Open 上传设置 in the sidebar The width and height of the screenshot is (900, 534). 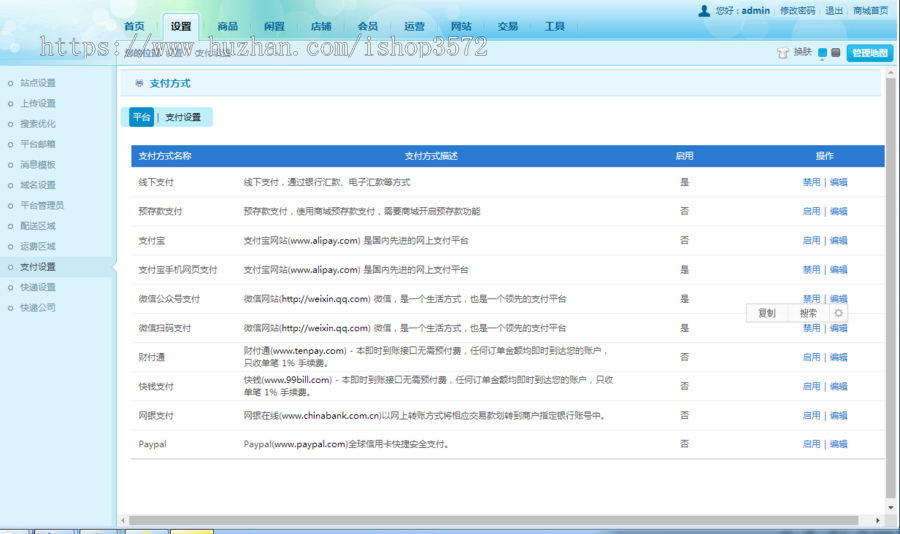(38, 103)
